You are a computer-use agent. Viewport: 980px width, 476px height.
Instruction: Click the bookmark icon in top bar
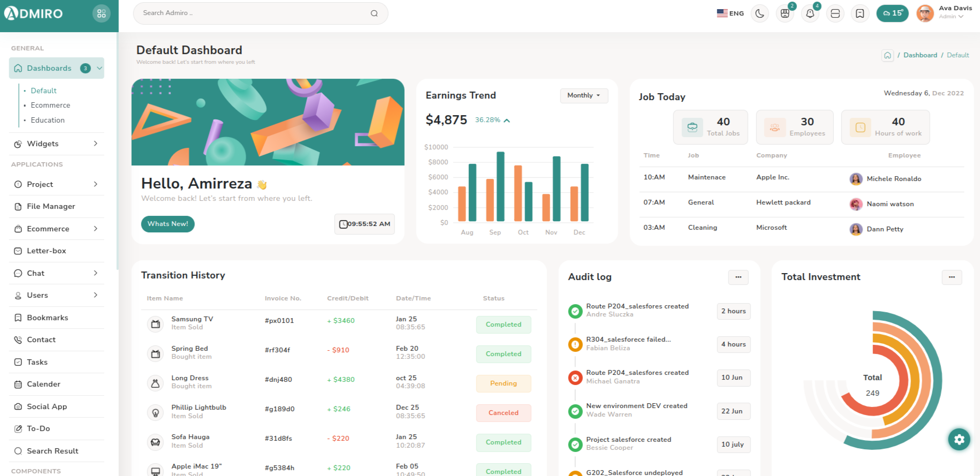(860, 13)
